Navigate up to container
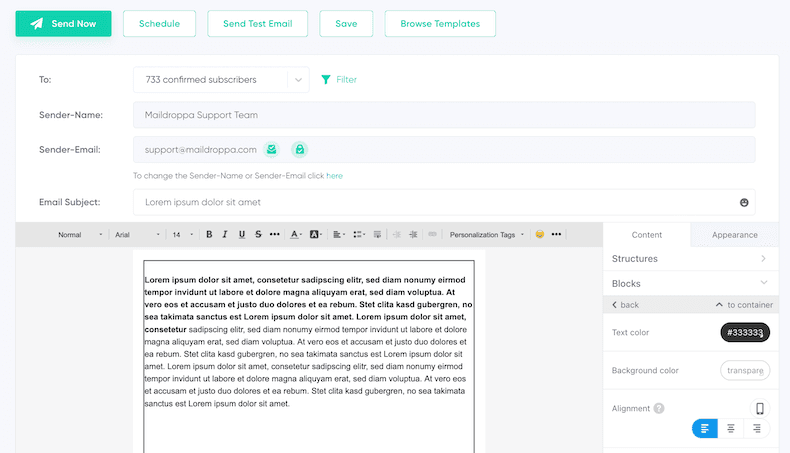The width and height of the screenshot is (790, 453). [x=744, y=305]
